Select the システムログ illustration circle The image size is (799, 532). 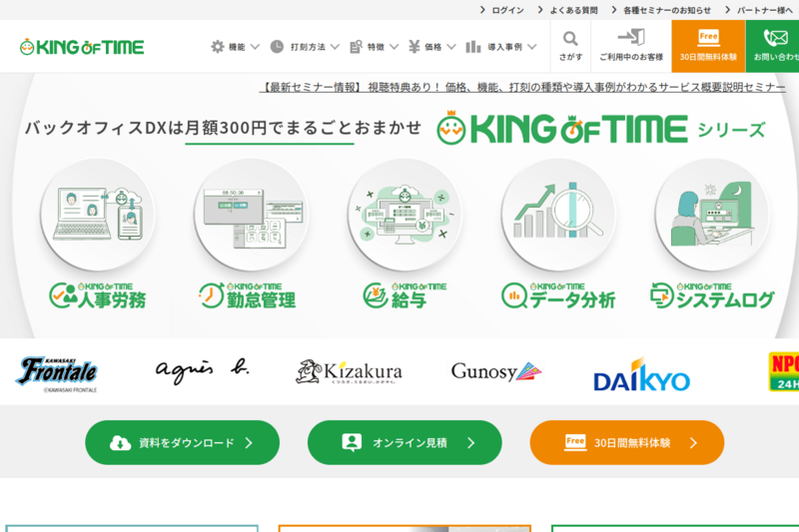point(712,215)
